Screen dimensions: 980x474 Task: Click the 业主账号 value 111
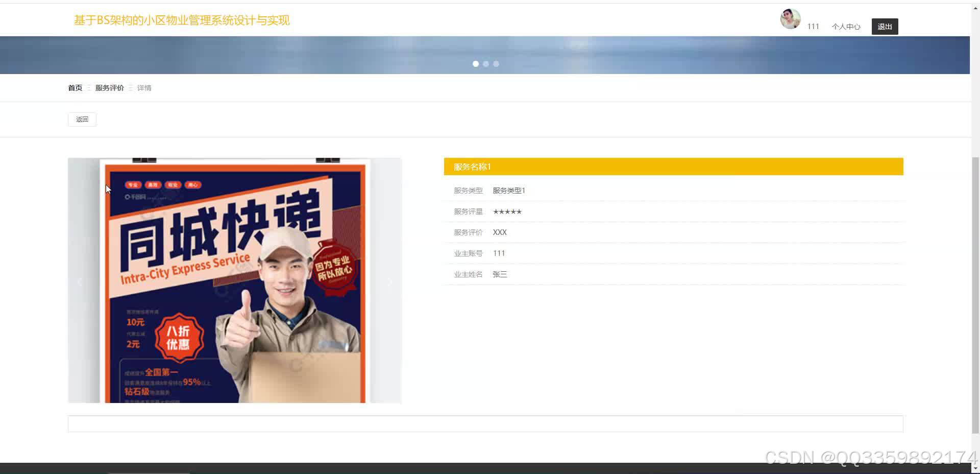tap(499, 253)
